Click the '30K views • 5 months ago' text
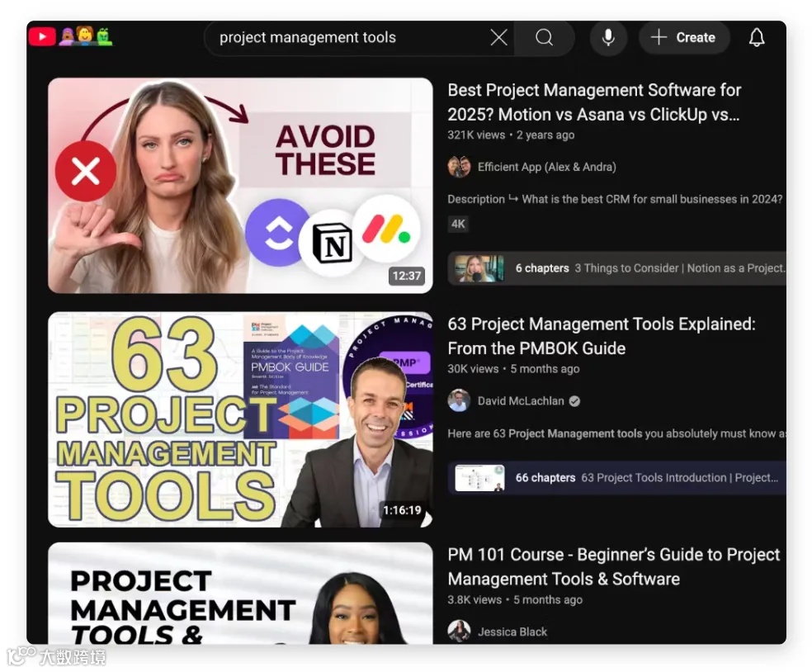 click(x=513, y=369)
